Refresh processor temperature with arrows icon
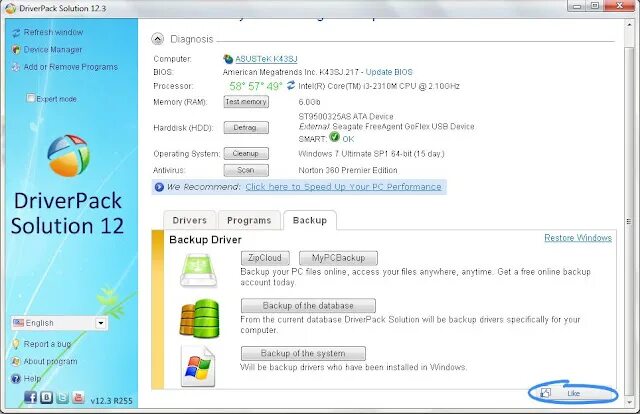 click(291, 85)
